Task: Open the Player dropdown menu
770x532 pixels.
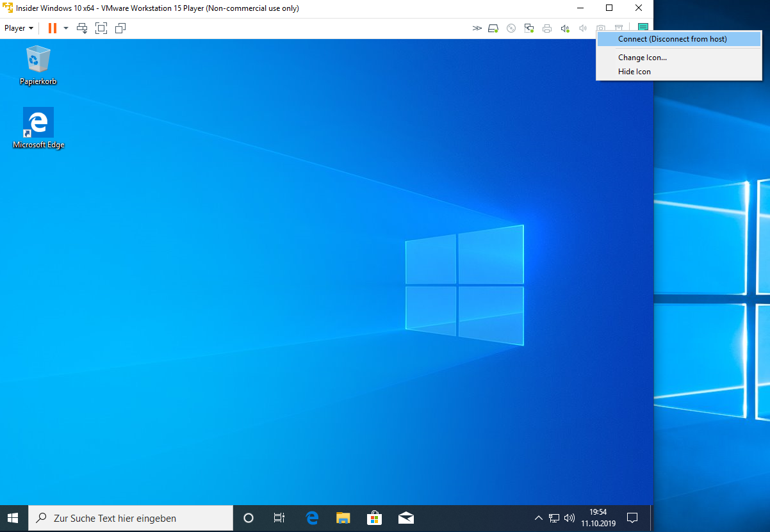Action: [19, 28]
